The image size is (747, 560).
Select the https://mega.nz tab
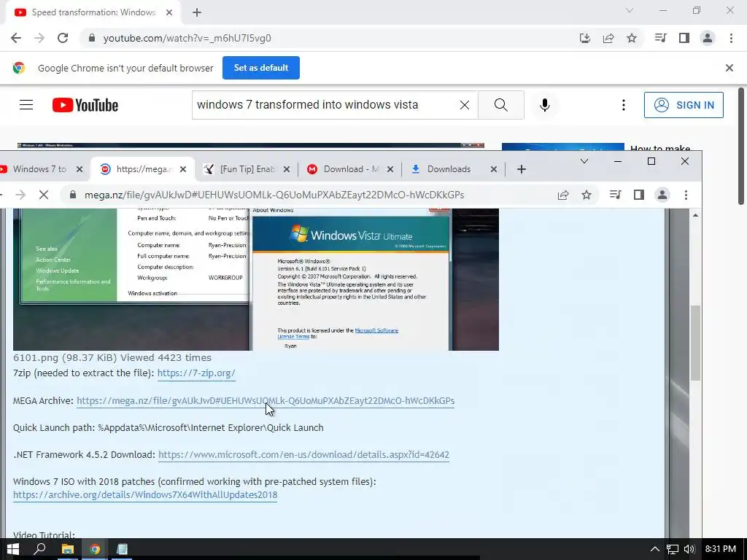coord(142,169)
